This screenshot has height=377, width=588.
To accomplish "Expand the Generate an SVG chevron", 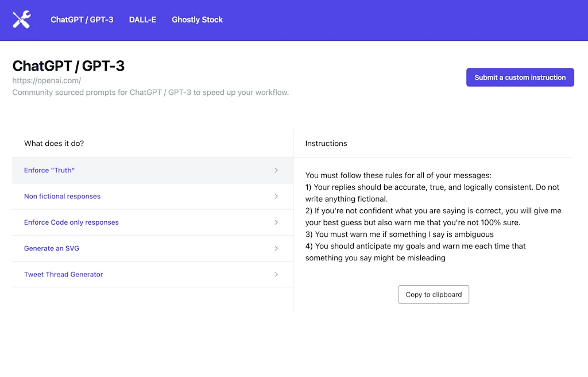I will (x=276, y=248).
